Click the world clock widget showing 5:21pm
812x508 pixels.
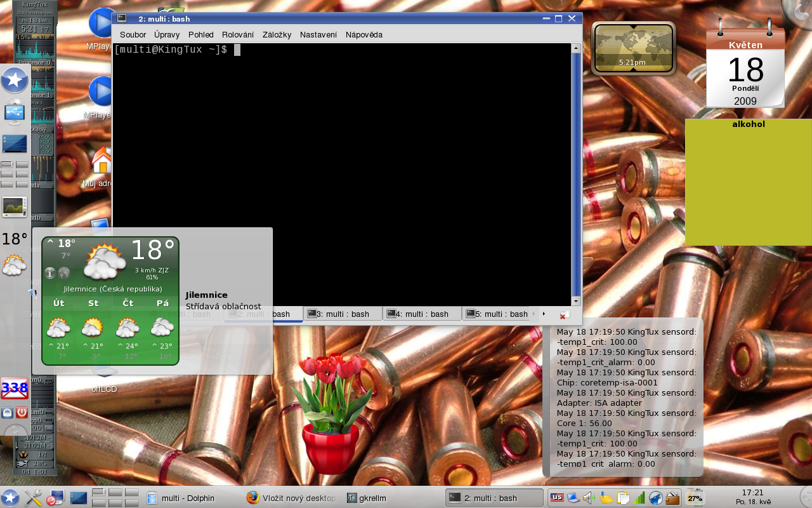[632, 48]
